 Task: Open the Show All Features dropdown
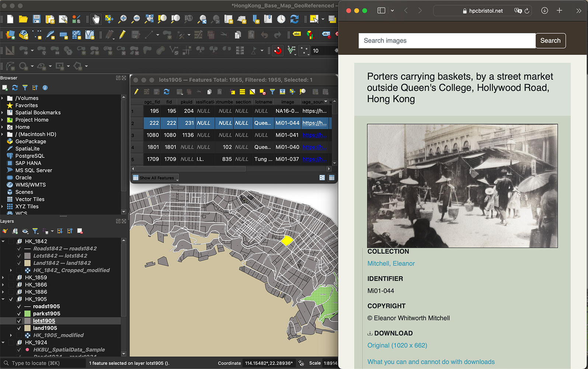click(x=156, y=178)
